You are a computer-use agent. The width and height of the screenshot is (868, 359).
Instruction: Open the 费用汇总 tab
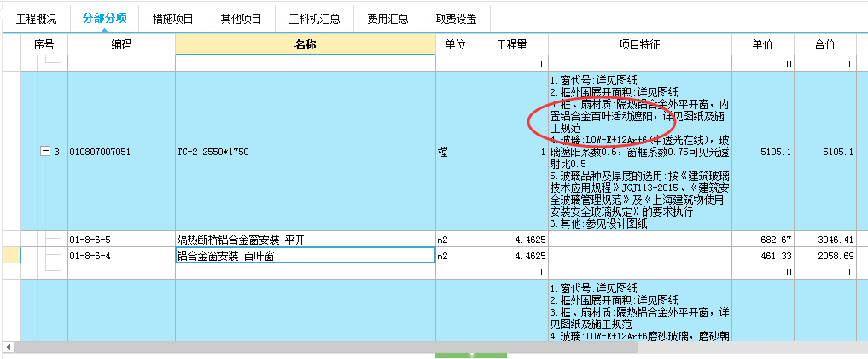(387, 20)
